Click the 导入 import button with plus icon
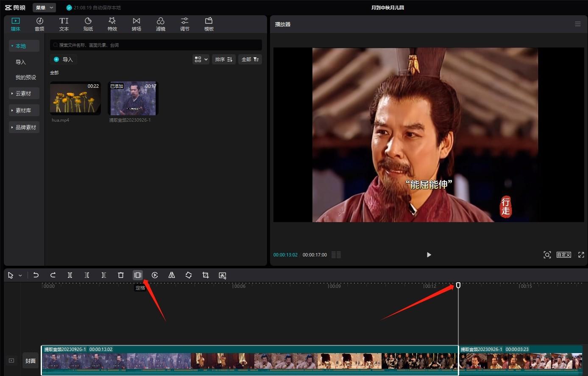This screenshot has height=376, width=588. (64, 59)
